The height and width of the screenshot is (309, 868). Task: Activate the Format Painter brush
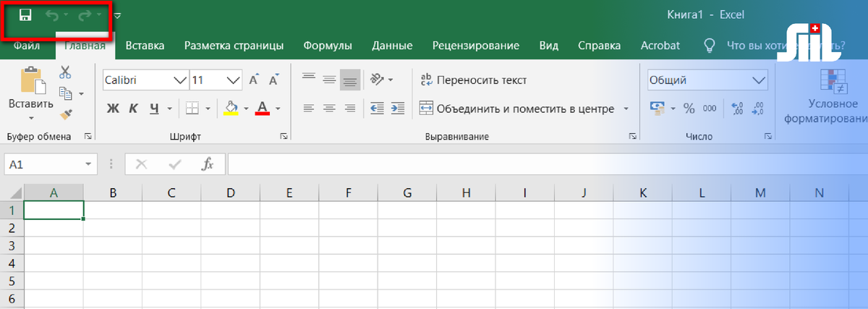pos(66,114)
